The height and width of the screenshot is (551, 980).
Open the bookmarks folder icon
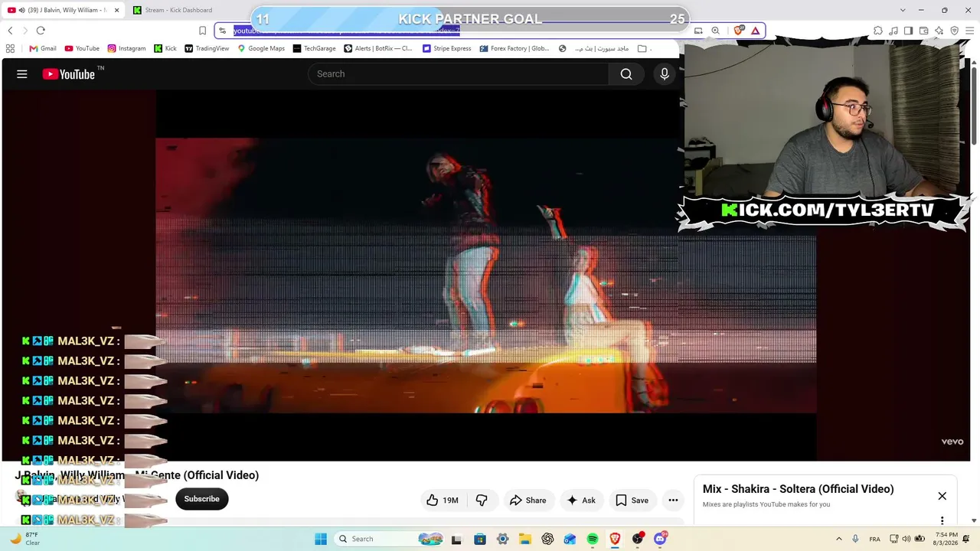tap(642, 48)
